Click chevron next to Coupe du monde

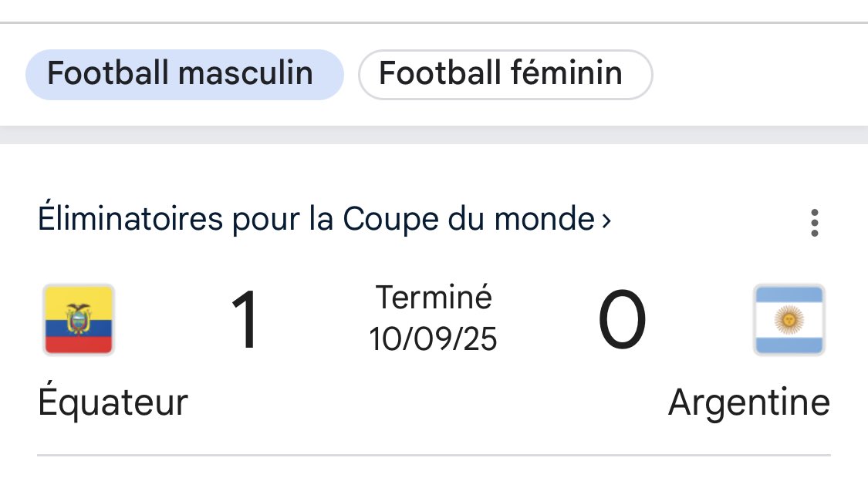pos(606,221)
